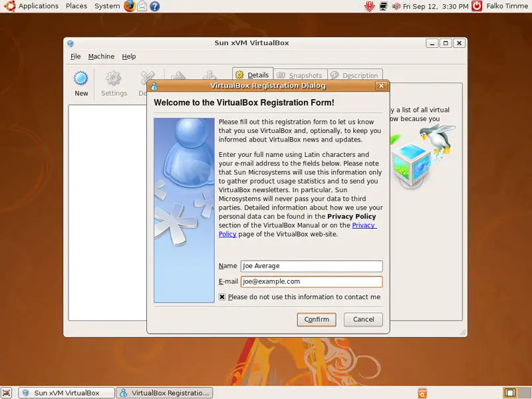Maximize the Sun xVM VirtualBox window
The image size is (532, 399).
click(x=446, y=43)
